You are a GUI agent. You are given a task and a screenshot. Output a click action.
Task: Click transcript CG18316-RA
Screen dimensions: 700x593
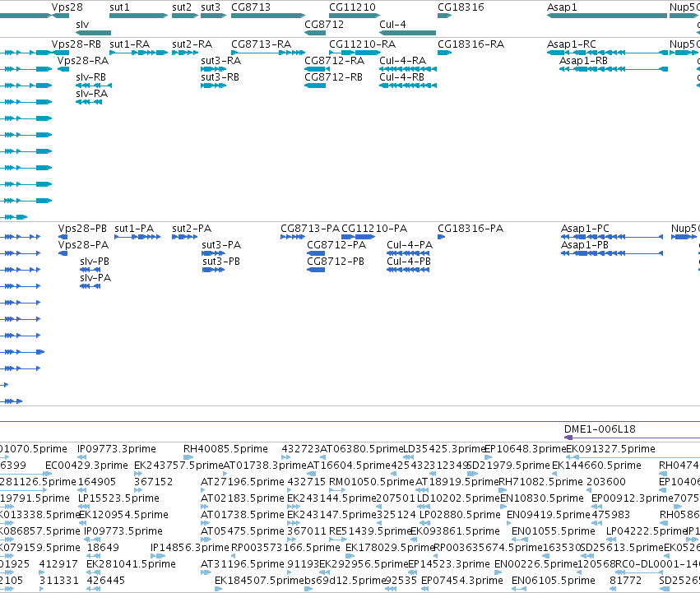471,44
